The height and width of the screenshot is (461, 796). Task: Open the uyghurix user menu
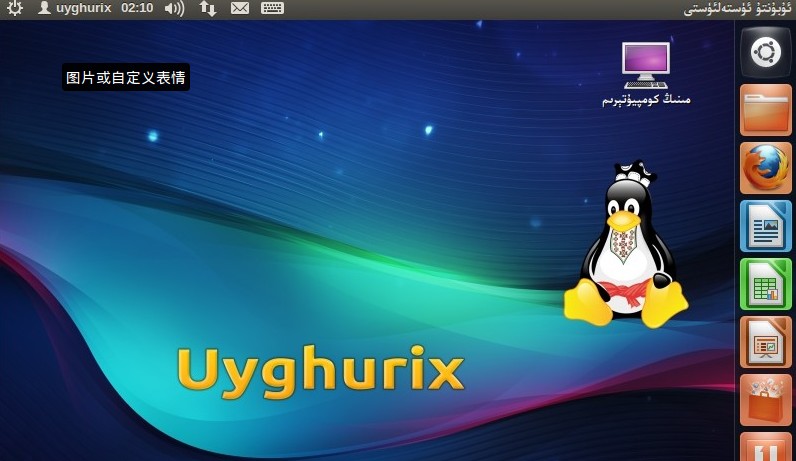click(75, 8)
